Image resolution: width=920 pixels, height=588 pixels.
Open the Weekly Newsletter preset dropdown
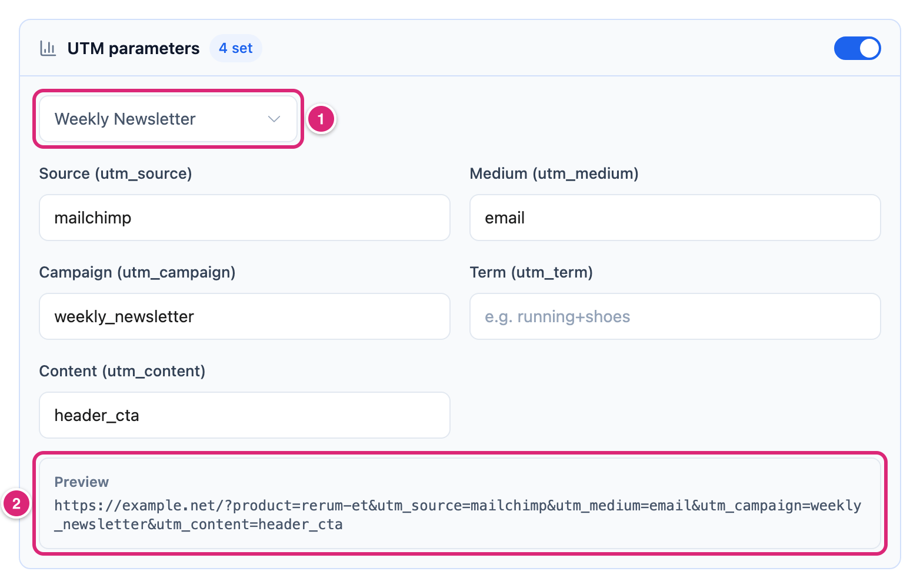168,119
